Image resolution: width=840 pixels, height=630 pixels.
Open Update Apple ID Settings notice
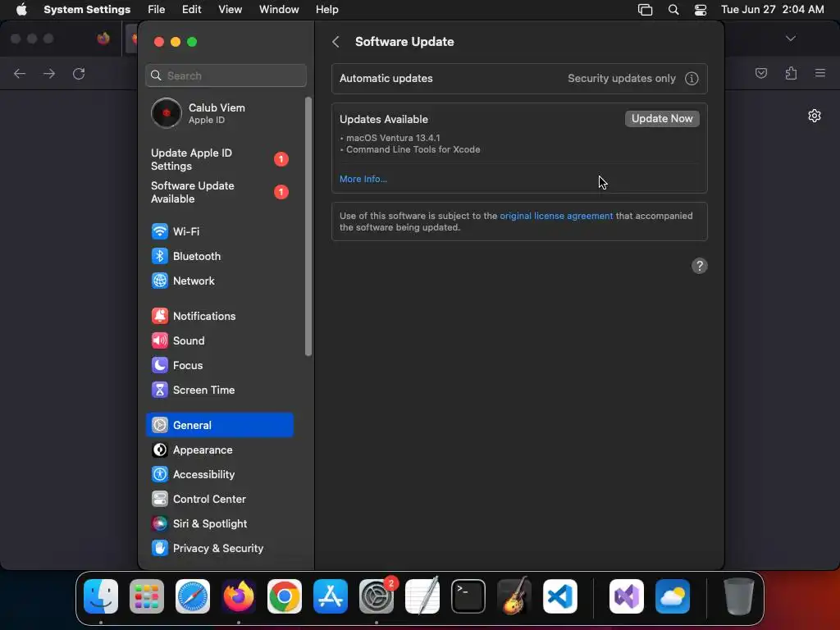point(220,160)
